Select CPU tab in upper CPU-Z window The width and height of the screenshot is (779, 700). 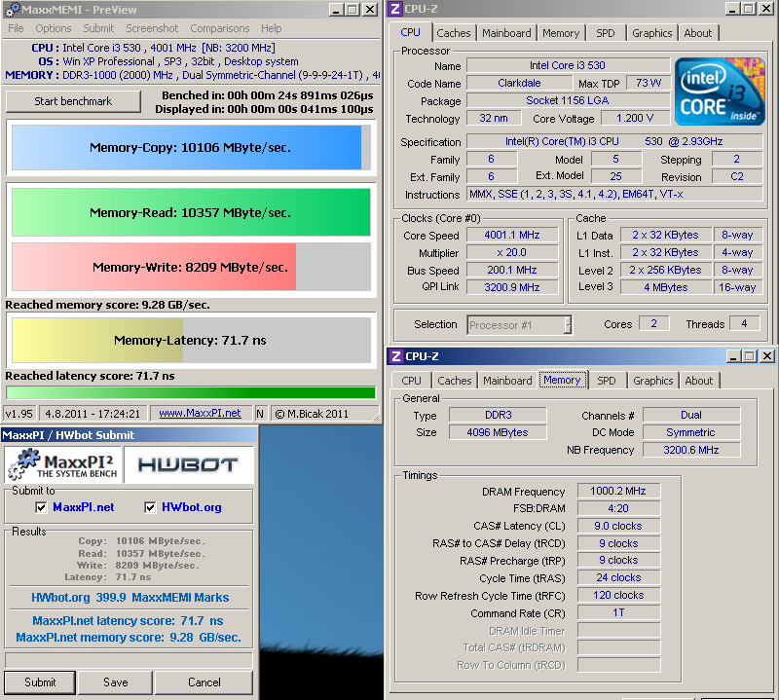(x=410, y=32)
